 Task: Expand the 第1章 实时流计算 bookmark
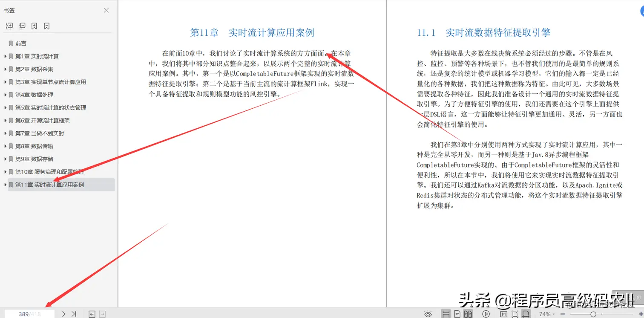pyautogui.click(x=5, y=56)
